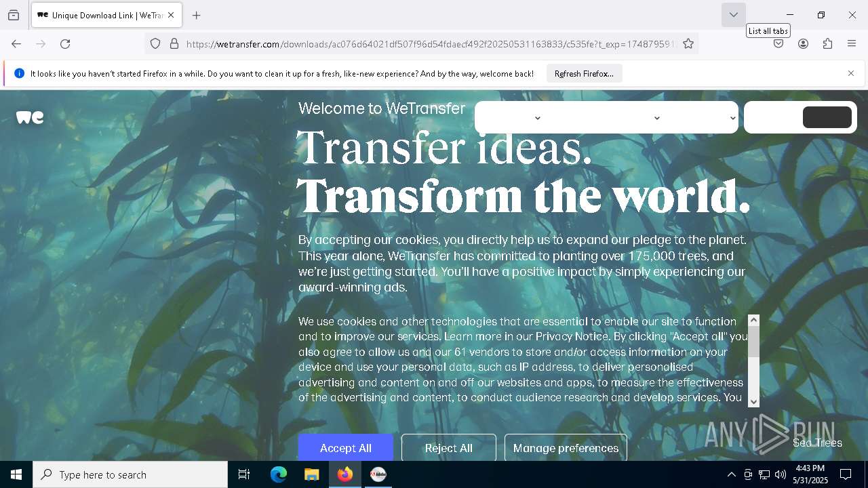Click the cookie text scroll down arrow

[x=753, y=401]
